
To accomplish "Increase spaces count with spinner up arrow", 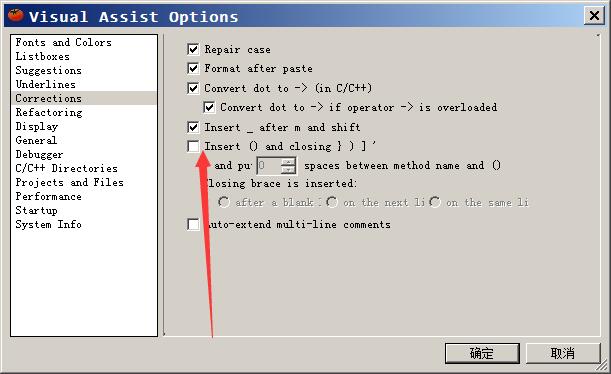I will (x=288, y=162).
